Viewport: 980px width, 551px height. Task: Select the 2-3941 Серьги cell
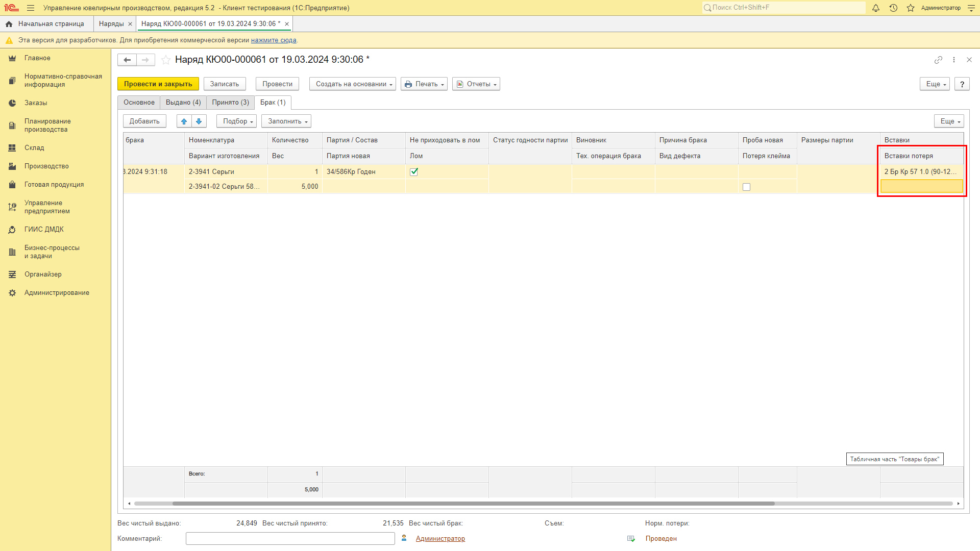point(226,172)
